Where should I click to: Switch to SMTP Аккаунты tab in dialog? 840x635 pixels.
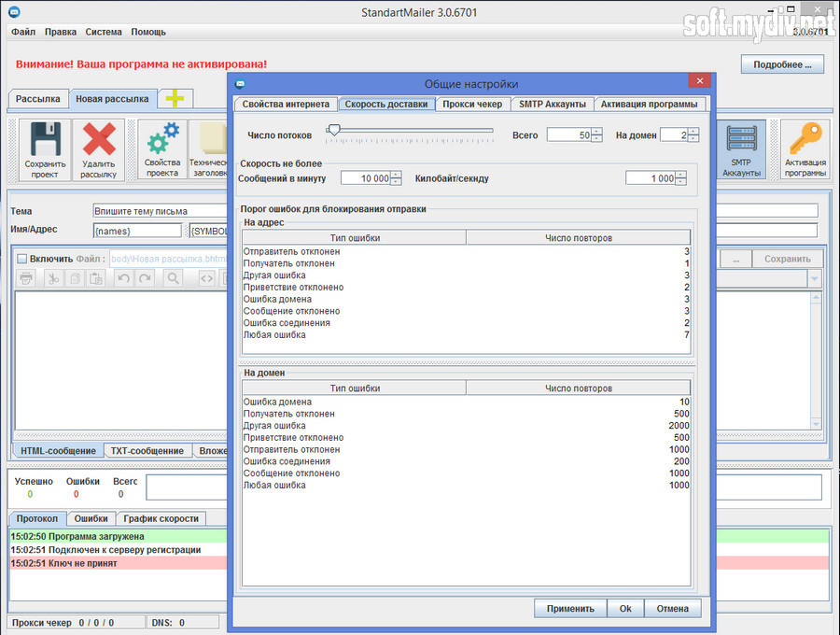click(553, 104)
